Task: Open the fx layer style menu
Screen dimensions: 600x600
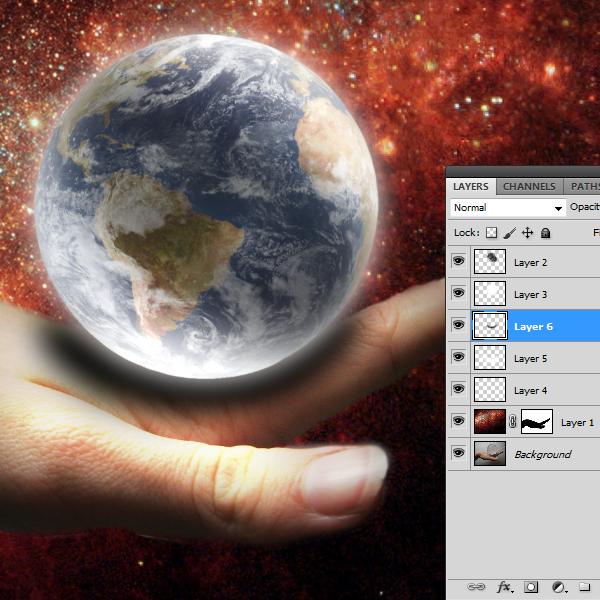Action: click(505, 587)
